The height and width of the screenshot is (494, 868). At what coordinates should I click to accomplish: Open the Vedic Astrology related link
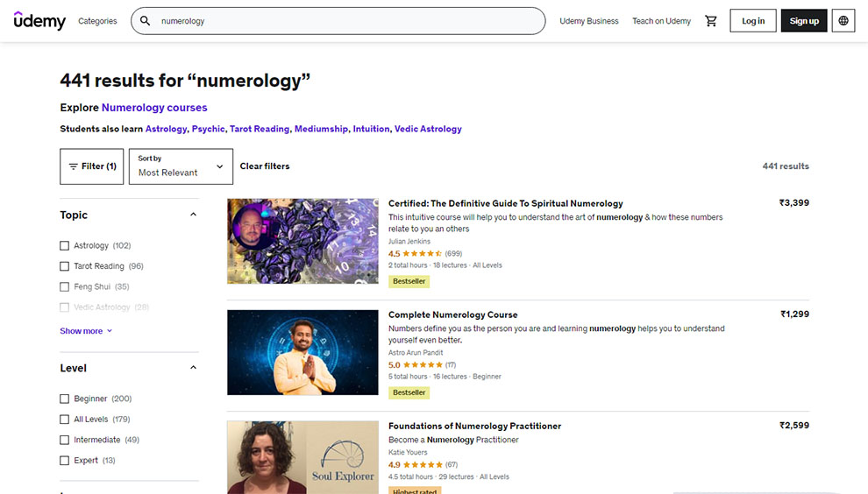[x=428, y=129]
